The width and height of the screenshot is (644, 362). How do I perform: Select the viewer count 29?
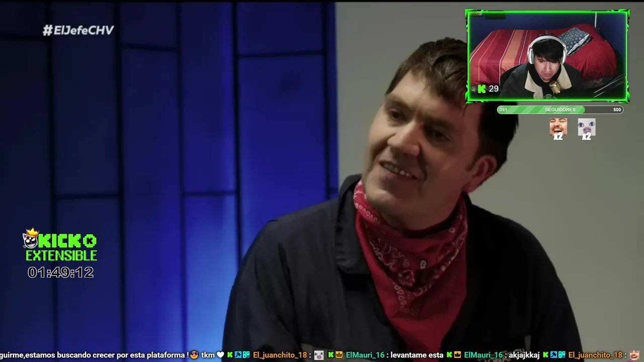[494, 89]
